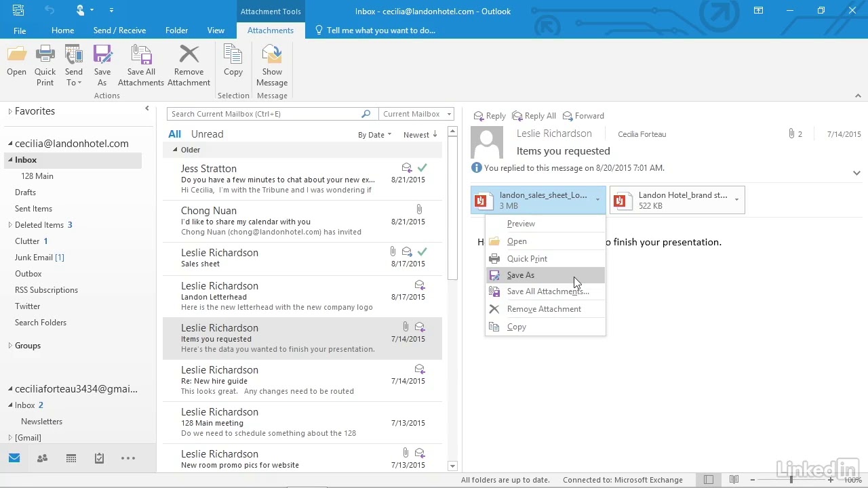Click the zoom slider in the status bar
Screen dimensions: 868x488
(791, 480)
